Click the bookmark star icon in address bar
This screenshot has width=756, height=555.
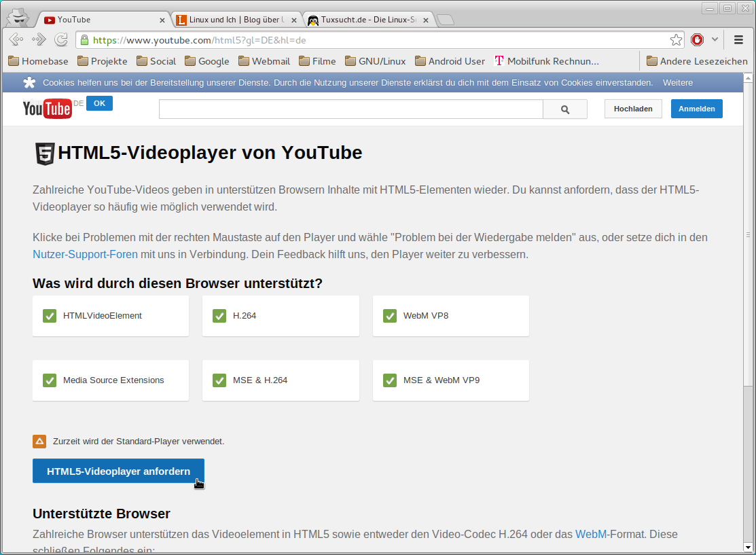676,40
